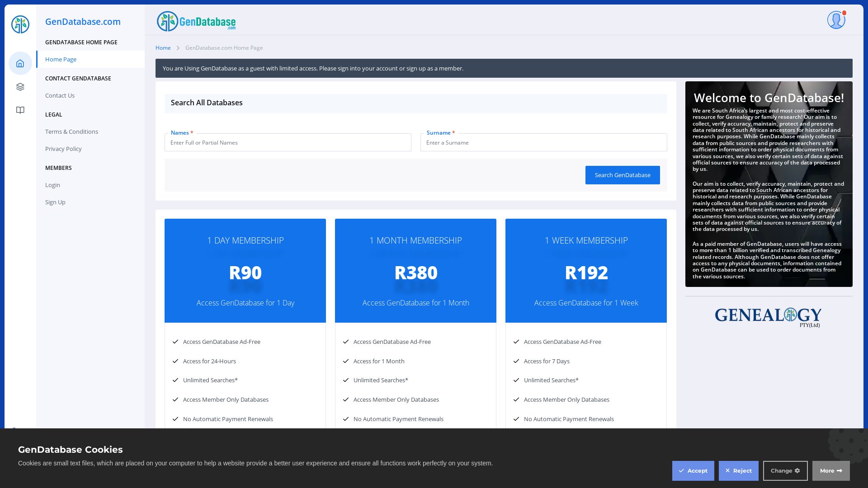The height and width of the screenshot is (488, 868).
Task: Click the Home breadcrumb link
Action: [163, 48]
